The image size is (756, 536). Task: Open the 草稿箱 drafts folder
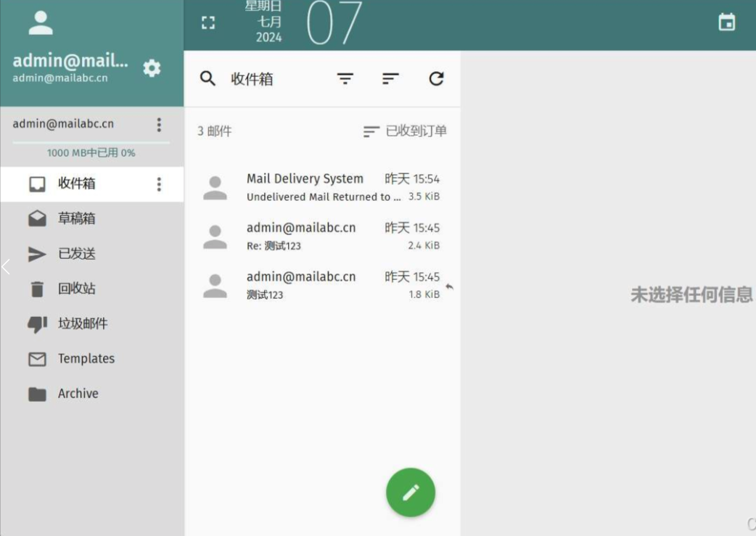tap(77, 219)
